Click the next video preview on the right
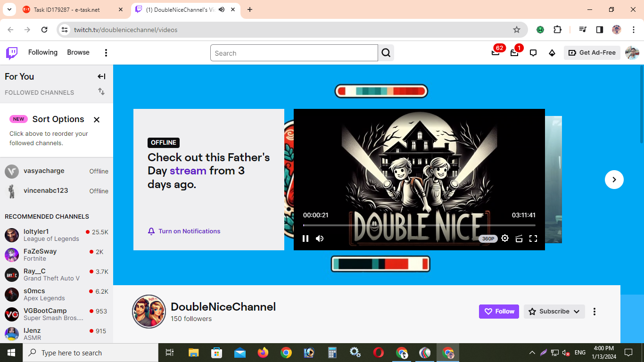Viewport: 644px width, 362px height. click(x=553, y=180)
